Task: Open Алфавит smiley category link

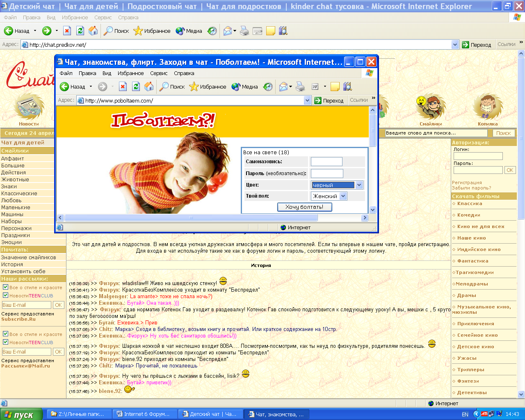Action: [13, 158]
